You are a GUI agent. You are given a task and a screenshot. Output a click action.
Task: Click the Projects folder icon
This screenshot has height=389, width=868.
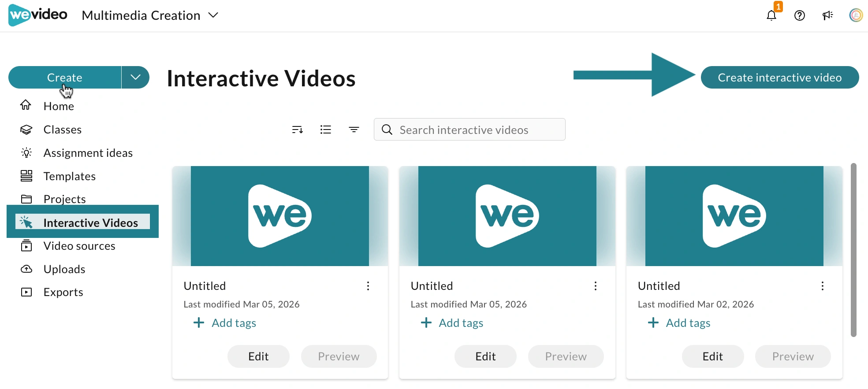coord(26,199)
